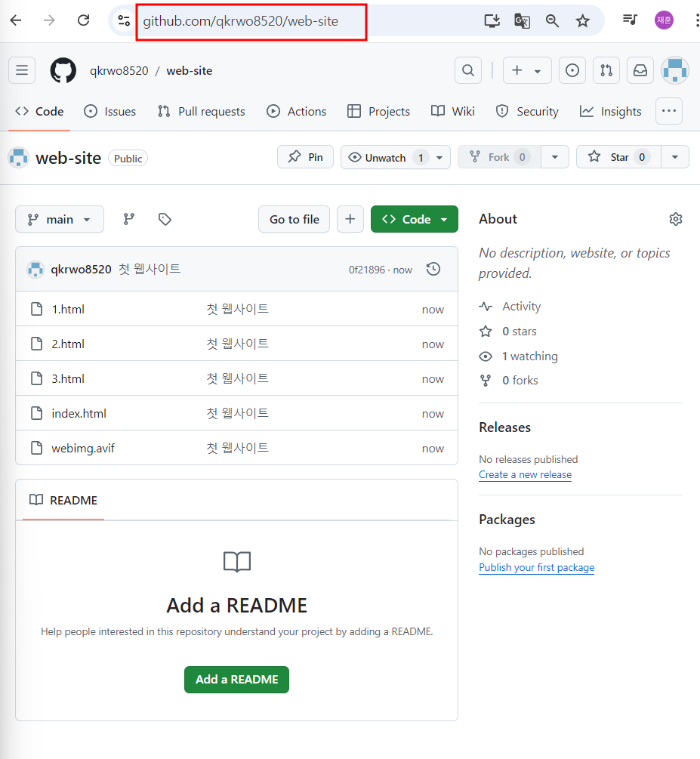The image size is (700, 759).
Task: Open the GitHub user avatar menu
Action: (675, 70)
